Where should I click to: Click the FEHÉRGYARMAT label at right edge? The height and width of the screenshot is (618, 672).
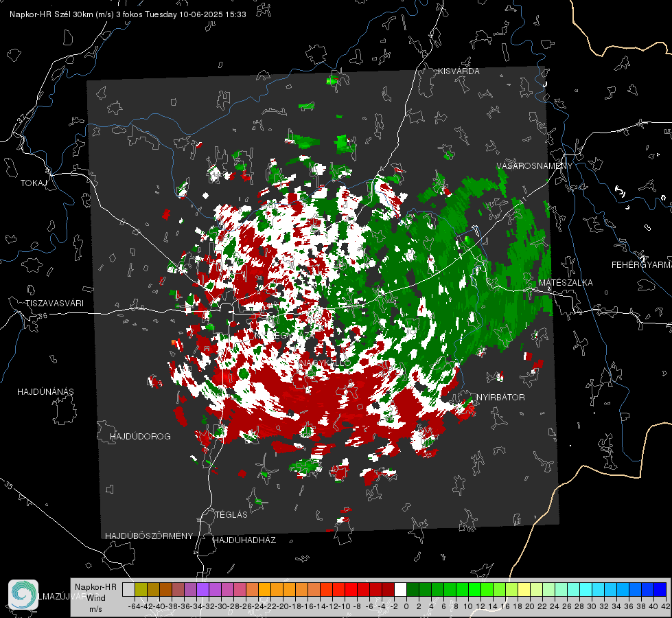[x=641, y=265]
